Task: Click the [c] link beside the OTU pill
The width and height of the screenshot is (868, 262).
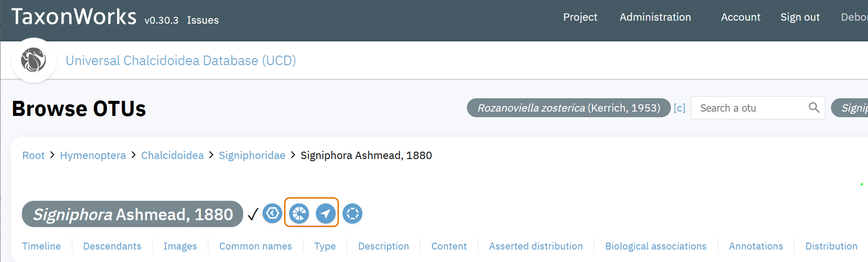Action: pyautogui.click(x=679, y=108)
